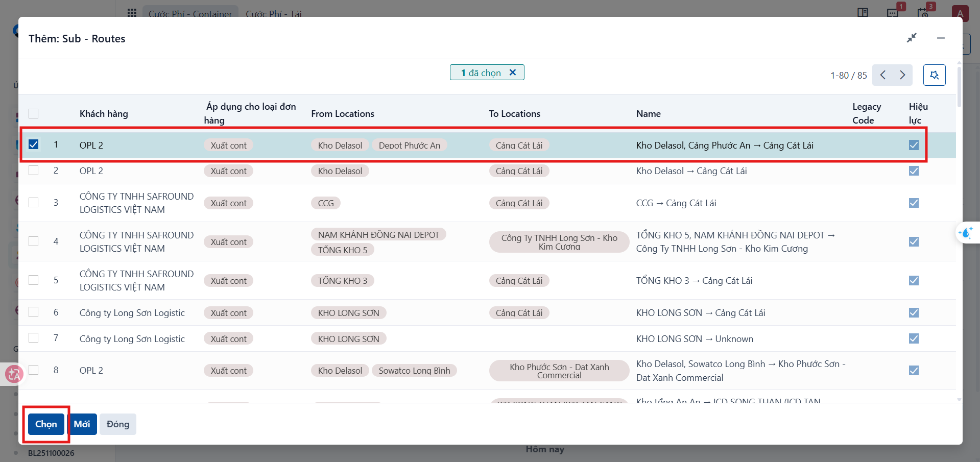Screen dimensions: 980x462
Task: Check row 6 Long Sơn Logistic checkbox
Action: pos(34,312)
